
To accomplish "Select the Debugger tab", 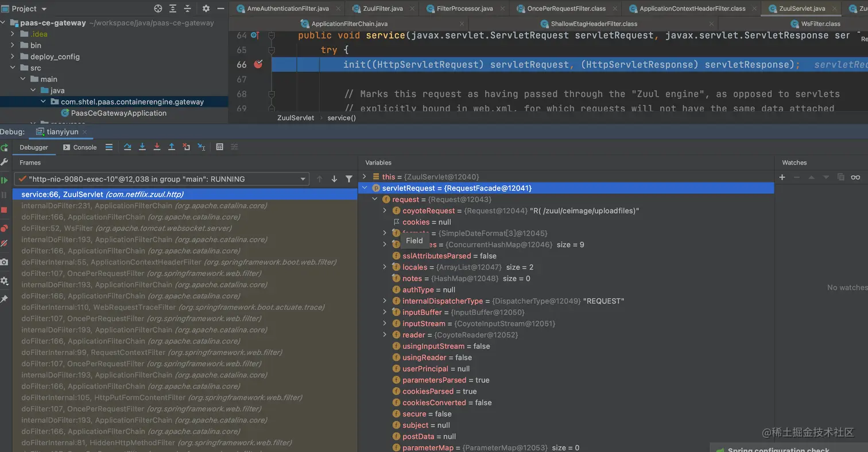I will click(34, 147).
